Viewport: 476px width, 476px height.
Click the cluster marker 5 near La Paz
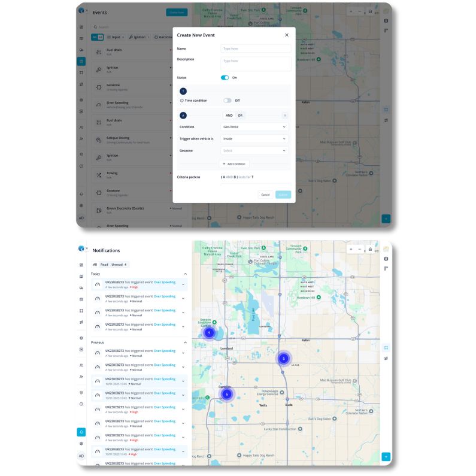point(284,359)
